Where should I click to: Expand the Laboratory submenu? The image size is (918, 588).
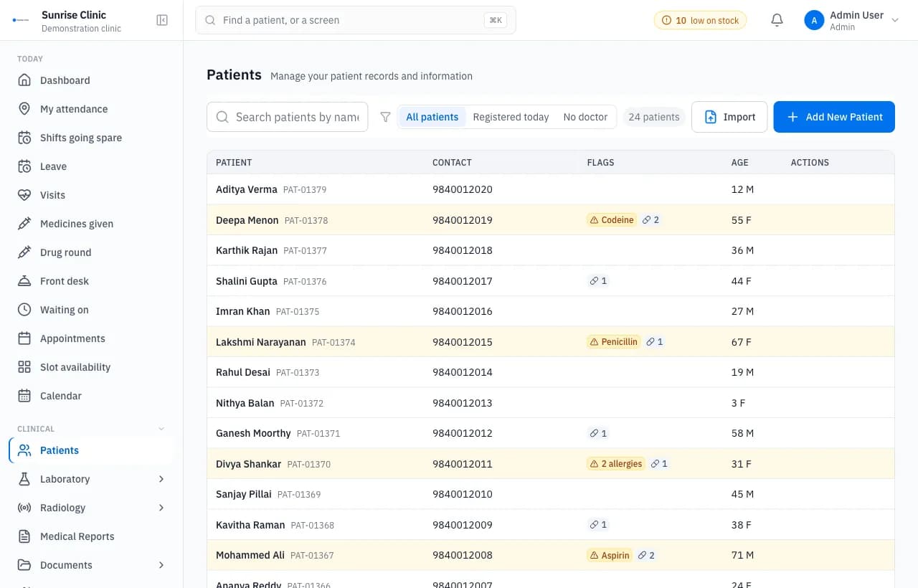coord(161,479)
